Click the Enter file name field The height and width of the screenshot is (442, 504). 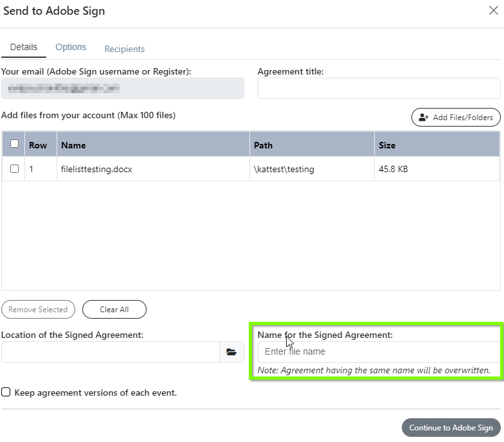click(x=379, y=352)
